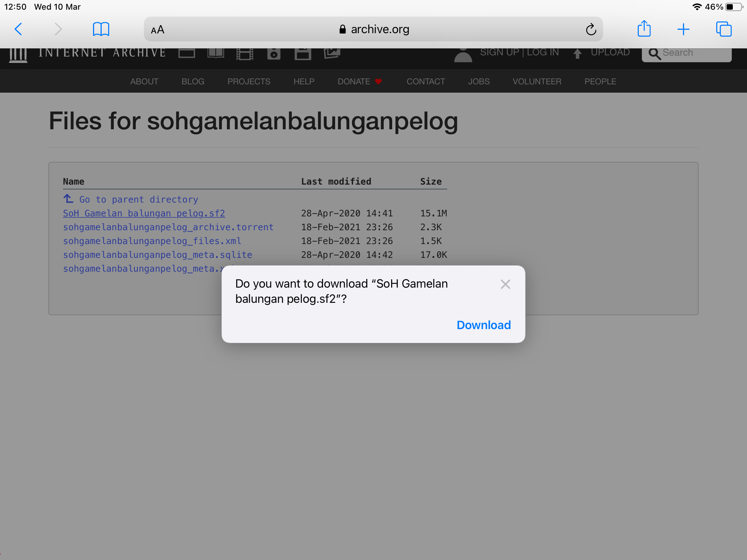Go back to previous page in Safari
The image size is (747, 560).
(18, 29)
